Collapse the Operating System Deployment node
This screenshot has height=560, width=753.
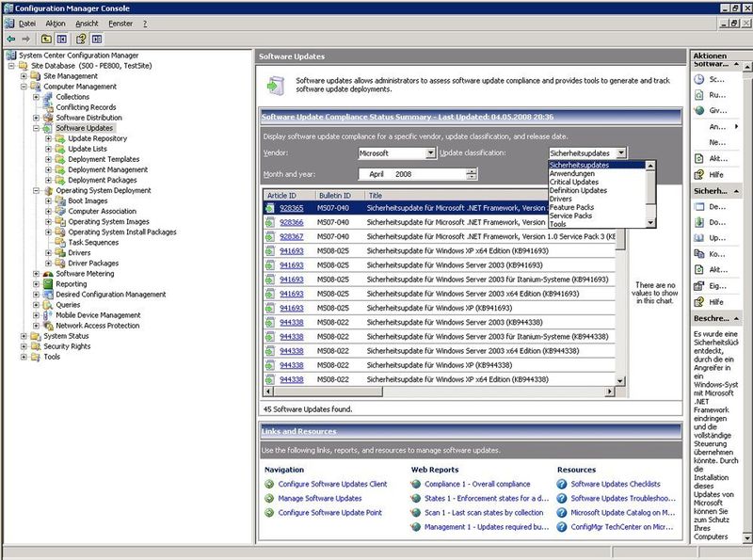(36, 191)
